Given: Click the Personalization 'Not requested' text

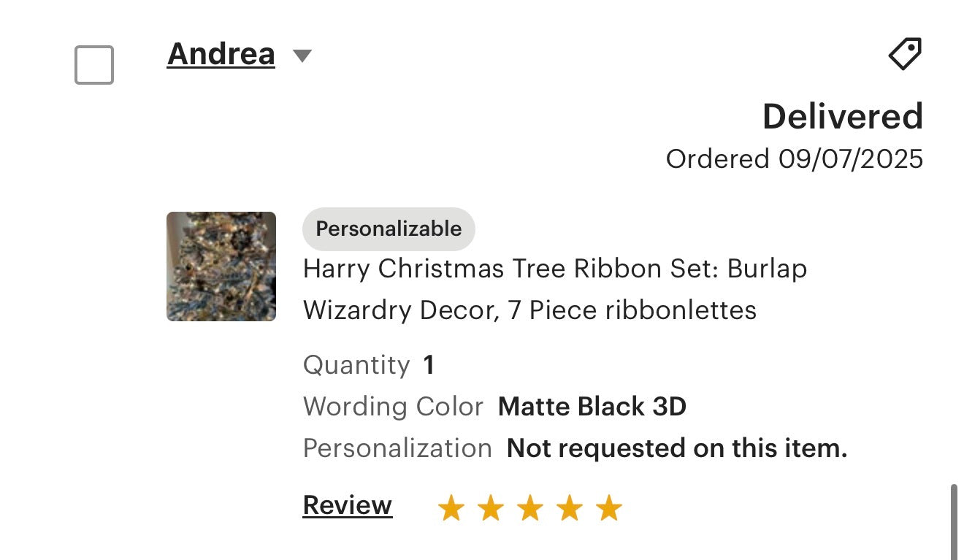Looking at the screenshot, I should (x=678, y=448).
